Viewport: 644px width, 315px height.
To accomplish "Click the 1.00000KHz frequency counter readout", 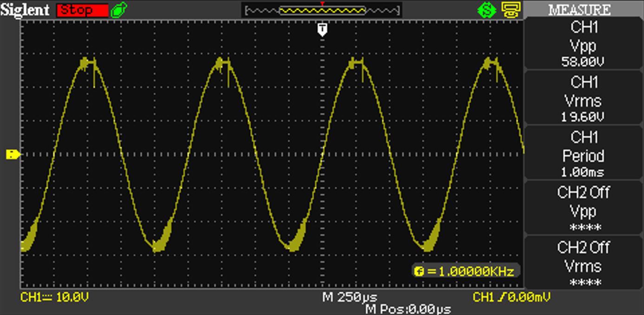I will coord(466,271).
